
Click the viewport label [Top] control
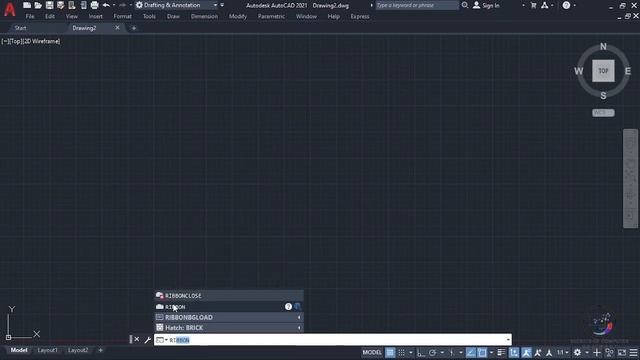click(x=16, y=41)
